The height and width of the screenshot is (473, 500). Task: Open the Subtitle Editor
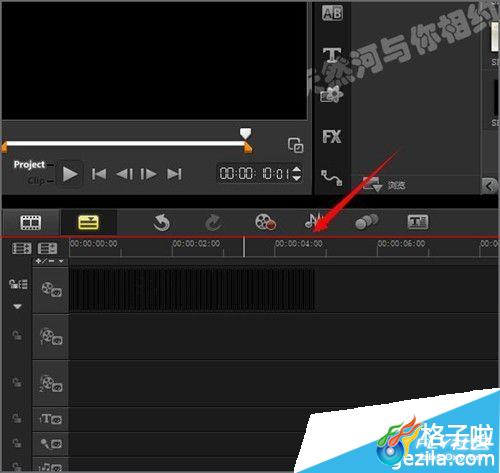click(418, 222)
